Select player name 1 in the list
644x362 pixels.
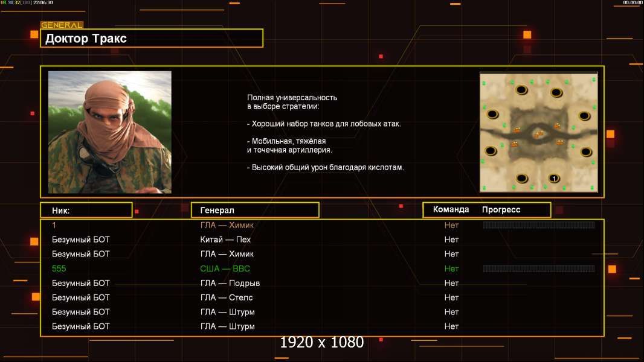click(54, 225)
